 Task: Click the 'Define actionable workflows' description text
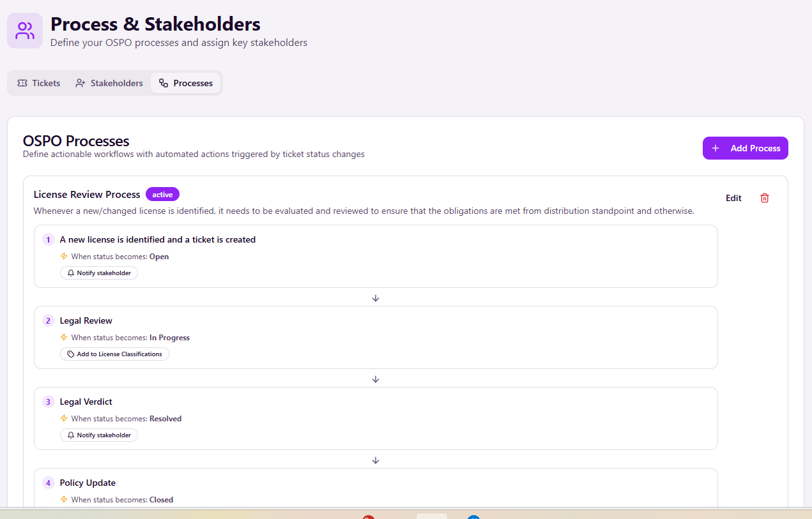(194, 154)
